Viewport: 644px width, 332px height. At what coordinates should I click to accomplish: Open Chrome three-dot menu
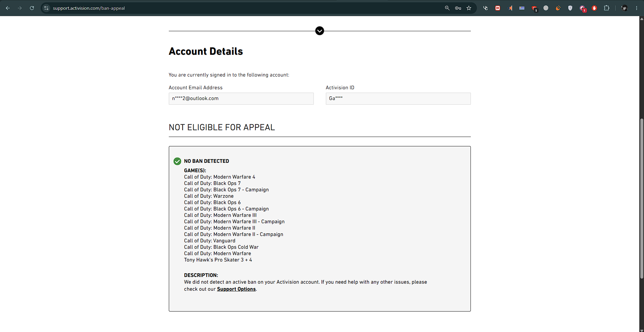click(637, 8)
